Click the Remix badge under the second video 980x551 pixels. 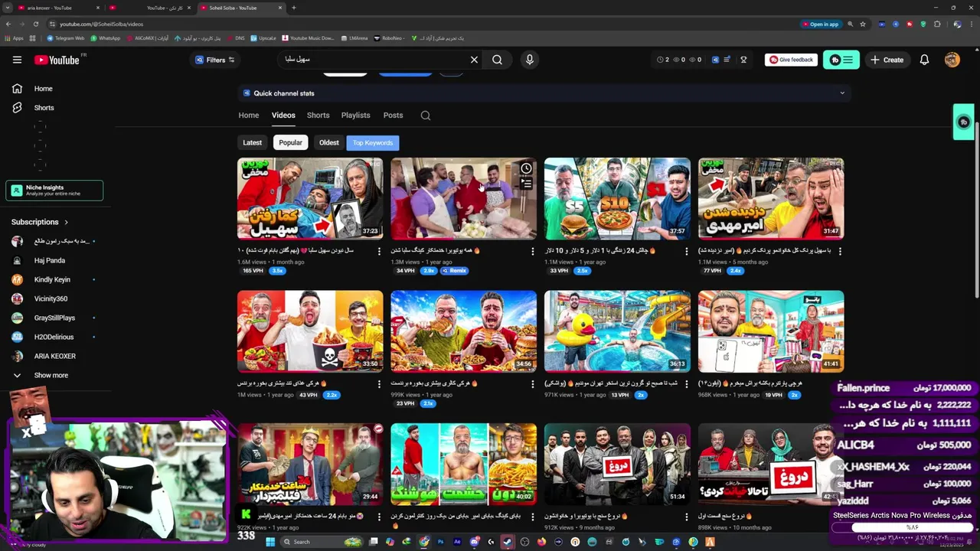(454, 271)
